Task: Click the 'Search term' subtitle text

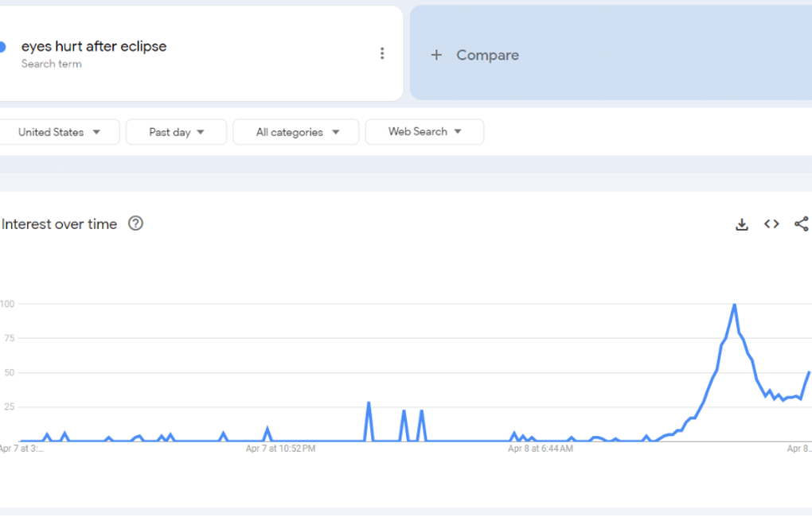Action: click(51, 64)
